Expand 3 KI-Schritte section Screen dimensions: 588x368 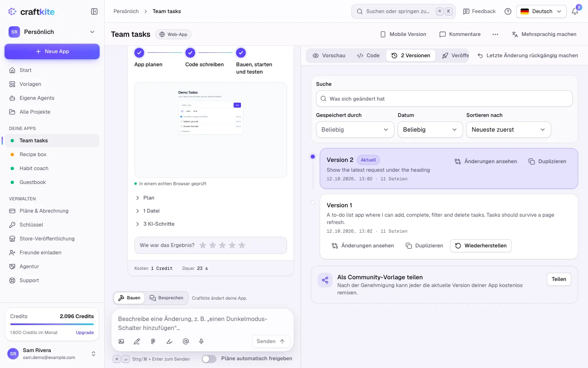point(155,224)
